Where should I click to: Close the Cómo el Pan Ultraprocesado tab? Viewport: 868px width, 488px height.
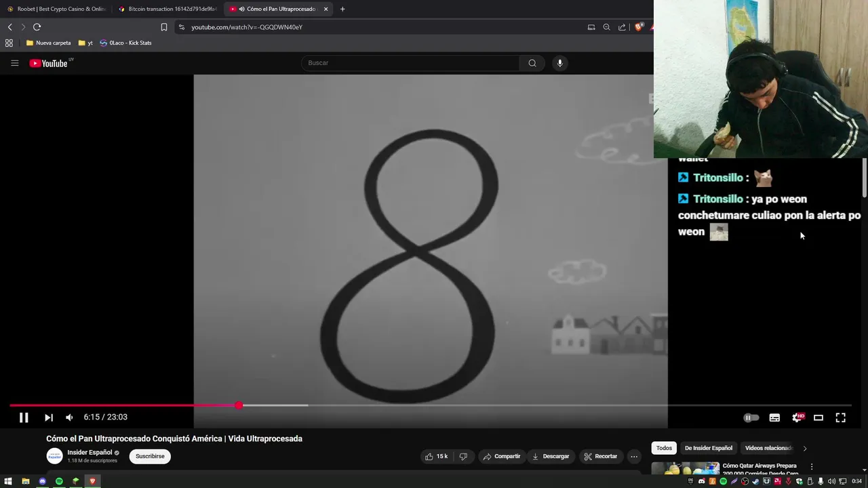pyautogui.click(x=325, y=9)
